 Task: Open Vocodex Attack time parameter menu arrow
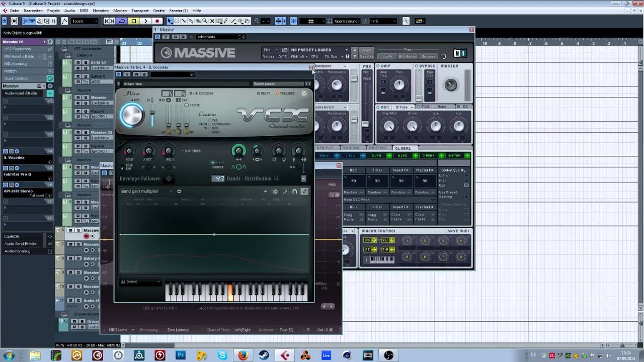pos(119,84)
